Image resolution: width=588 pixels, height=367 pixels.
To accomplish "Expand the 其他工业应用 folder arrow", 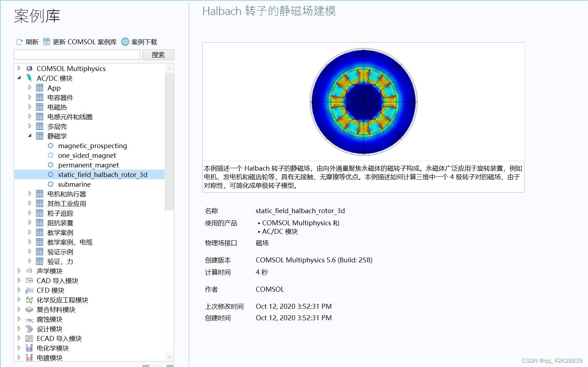I will coord(30,203).
